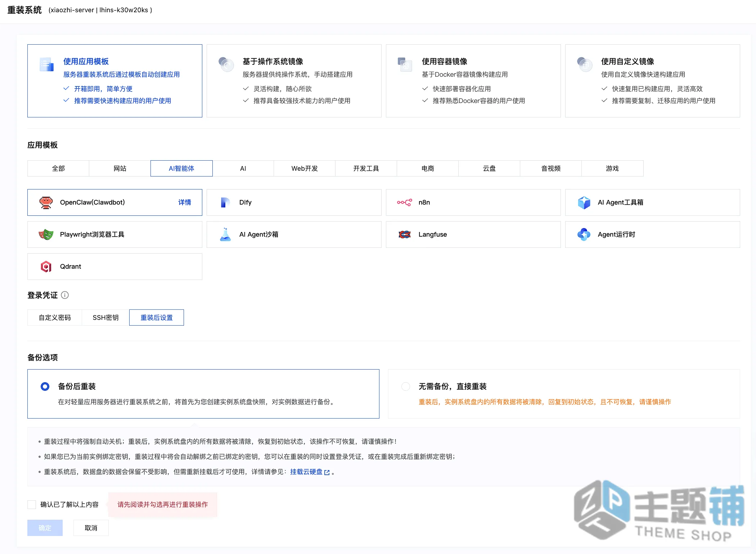Image resolution: width=756 pixels, height=554 pixels.
Task: Click 快速复用已构建应用，灵活高效 feature line
Action: (x=657, y=89)
